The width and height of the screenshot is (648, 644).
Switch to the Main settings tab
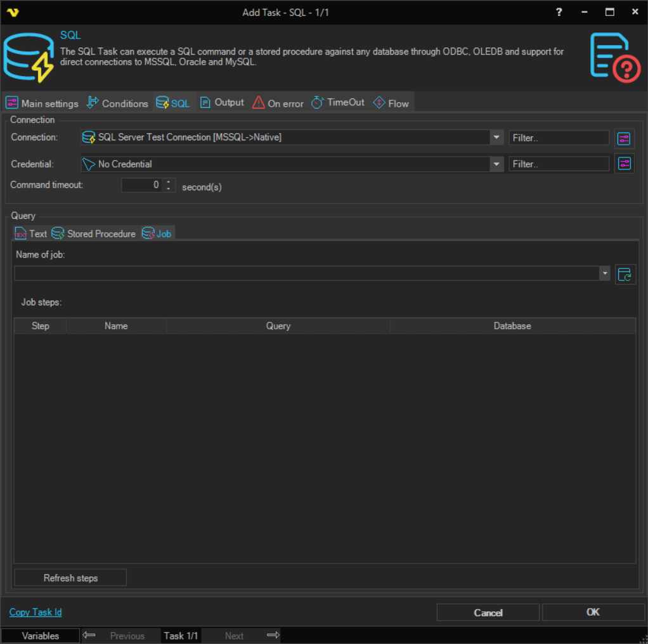[x=42, y=103]
